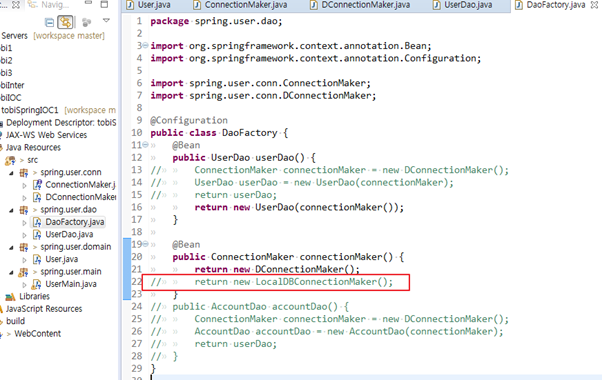Toggle Link with Editor in the explorer toolbar

tap(65, 22)
